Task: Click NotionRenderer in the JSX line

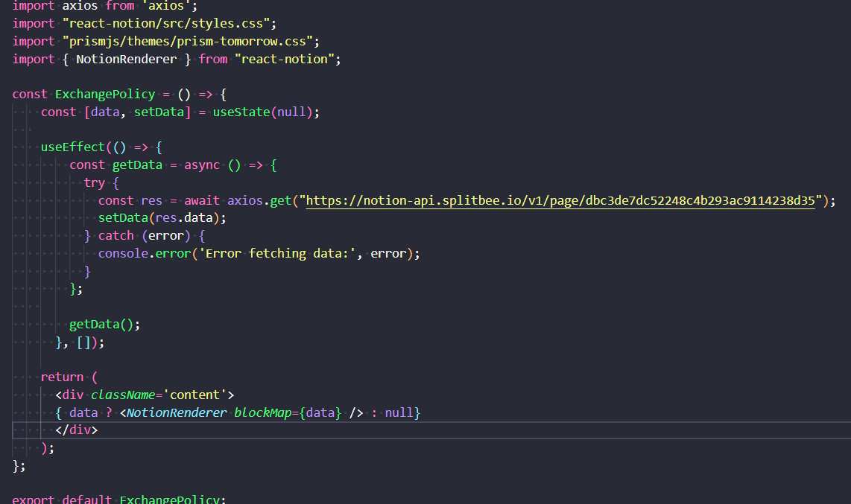Action: (177, 413)
